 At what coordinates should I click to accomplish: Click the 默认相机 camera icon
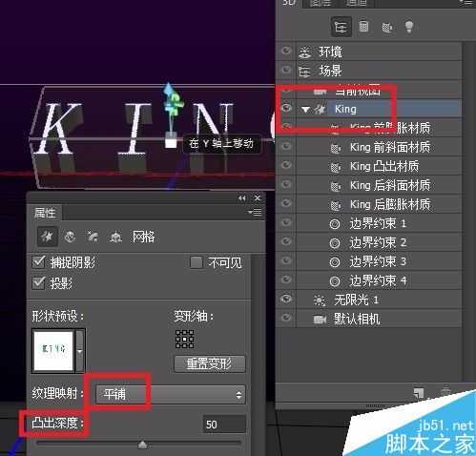320,319
